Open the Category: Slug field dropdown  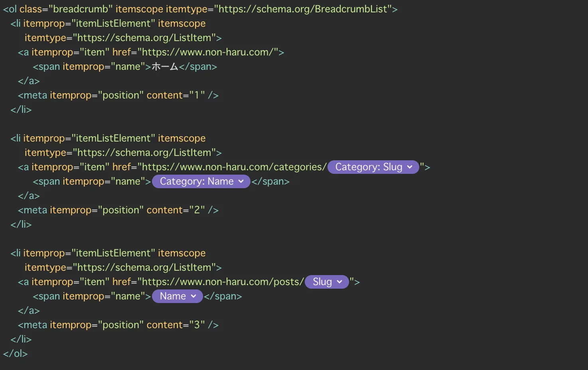(x=373, y=167)
